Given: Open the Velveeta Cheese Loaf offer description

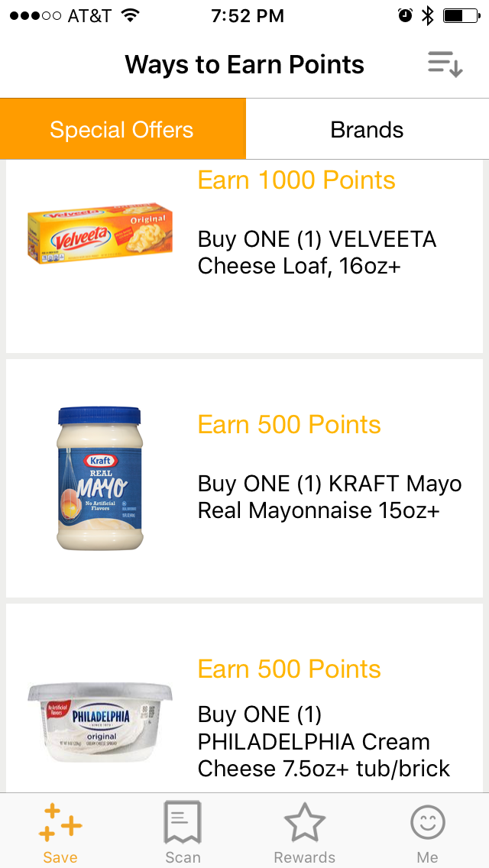Looking at the screenshot, I should 317,253.
